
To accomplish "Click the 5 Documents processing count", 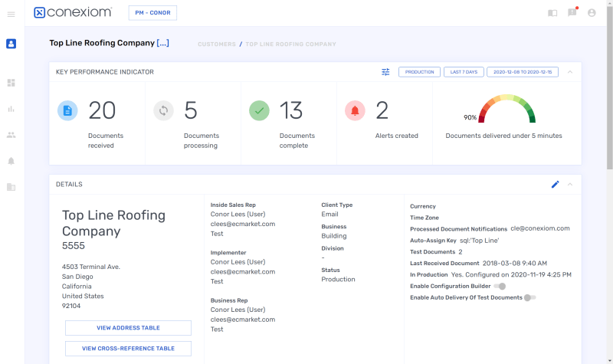I will coord(190,110).
